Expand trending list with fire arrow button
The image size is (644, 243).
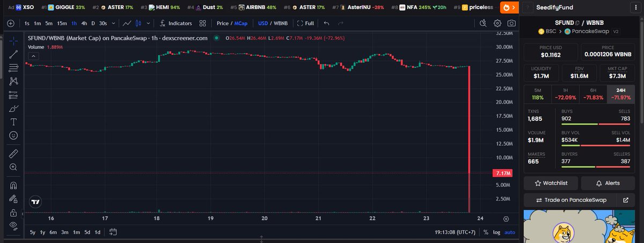click(509, 8)
